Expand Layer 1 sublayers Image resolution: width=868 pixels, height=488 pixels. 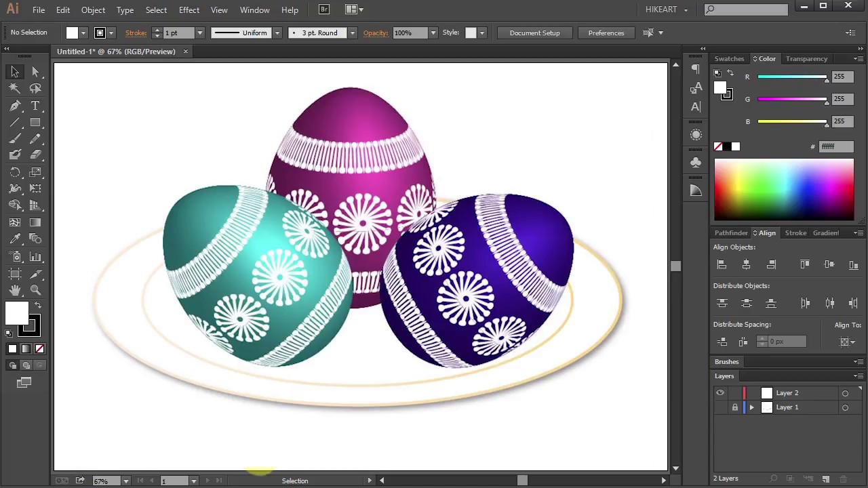[751, 407]
